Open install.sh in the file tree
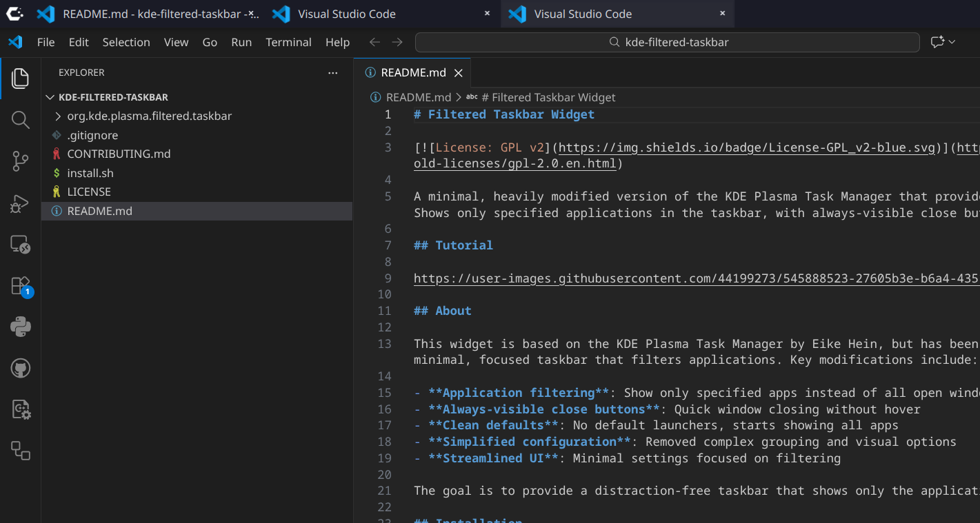 point(90,173)
